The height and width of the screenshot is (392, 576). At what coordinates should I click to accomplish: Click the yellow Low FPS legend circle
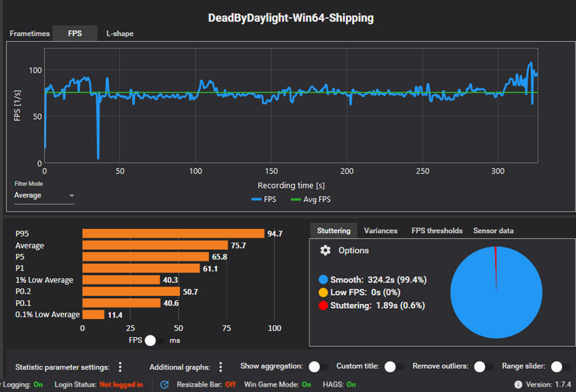coord(323,292)
